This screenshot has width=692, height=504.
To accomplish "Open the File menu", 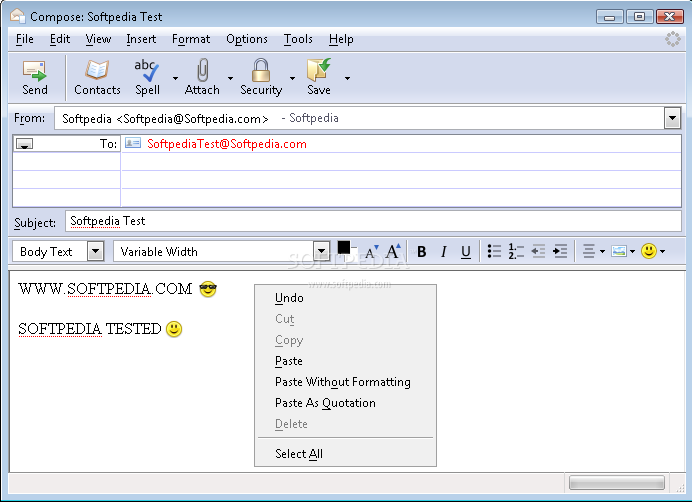I will [25, 39].
